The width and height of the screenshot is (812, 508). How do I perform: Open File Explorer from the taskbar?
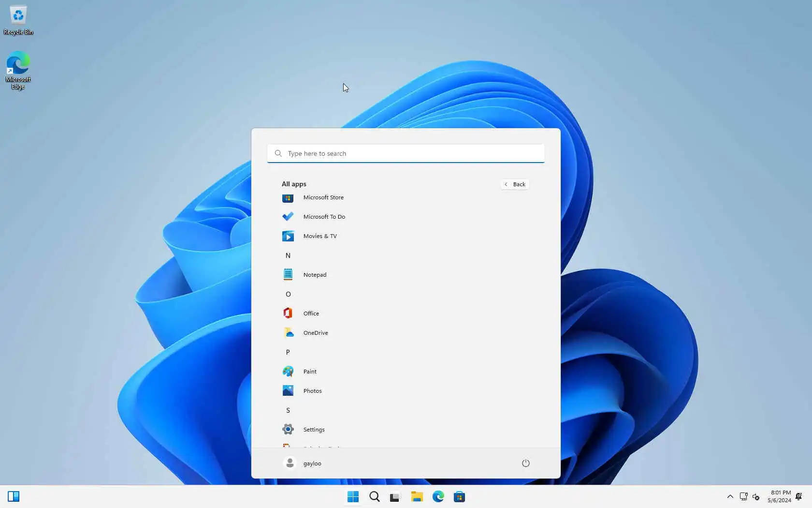[x=417, y=496]
